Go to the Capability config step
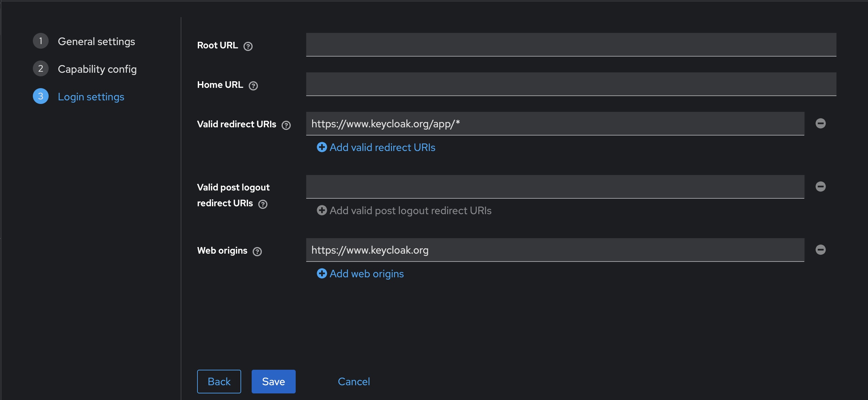This screenshot has width=868, height=400. click(97, 69)
